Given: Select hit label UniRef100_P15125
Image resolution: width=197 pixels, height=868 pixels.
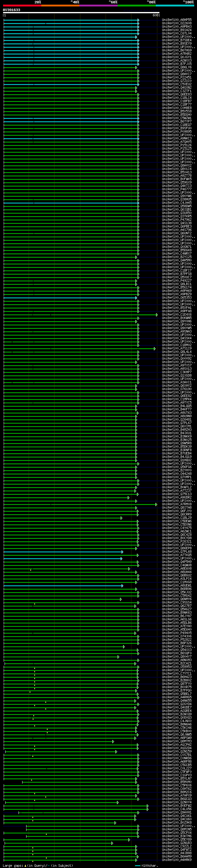Looking at the screenshot, I should pos(177,149).
